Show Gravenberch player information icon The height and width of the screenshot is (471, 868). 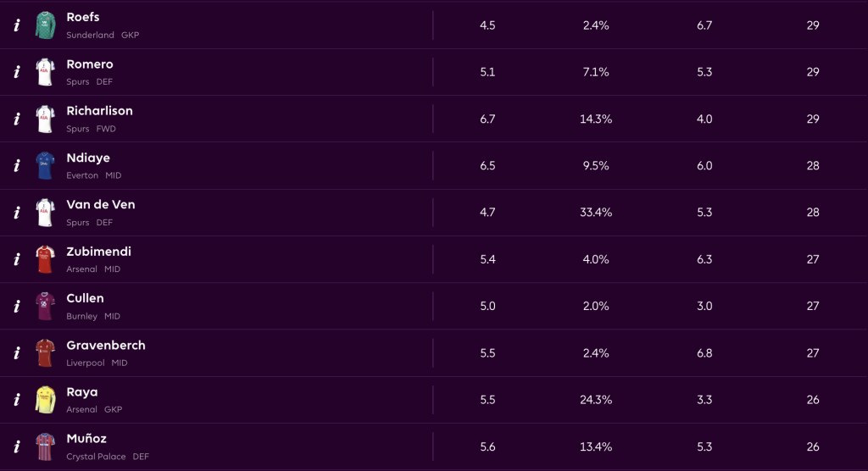pyautogui.click(x=17, y=353)
